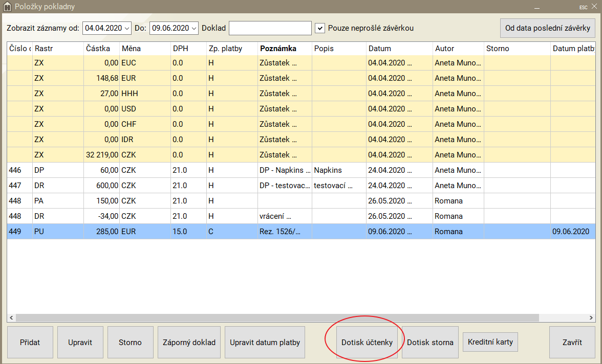This screenshot has width=602, height=364.
Task: Sort by the Částka column header
Action: [x=101, y=49]
